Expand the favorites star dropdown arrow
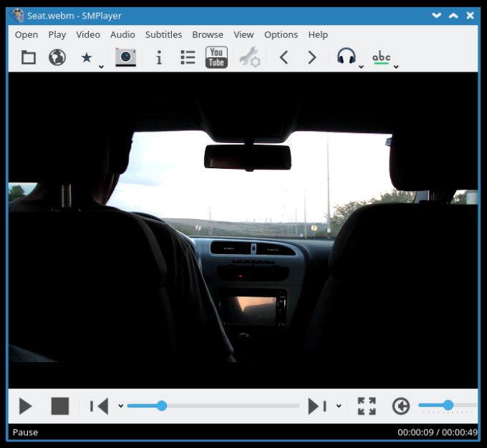Screen dimensions: 487x448 [101, 67]
